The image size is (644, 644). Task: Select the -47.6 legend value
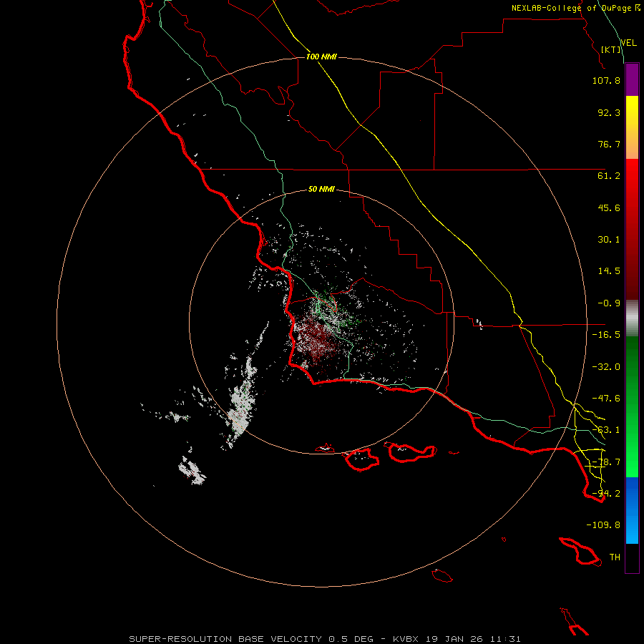pos(606,399)
